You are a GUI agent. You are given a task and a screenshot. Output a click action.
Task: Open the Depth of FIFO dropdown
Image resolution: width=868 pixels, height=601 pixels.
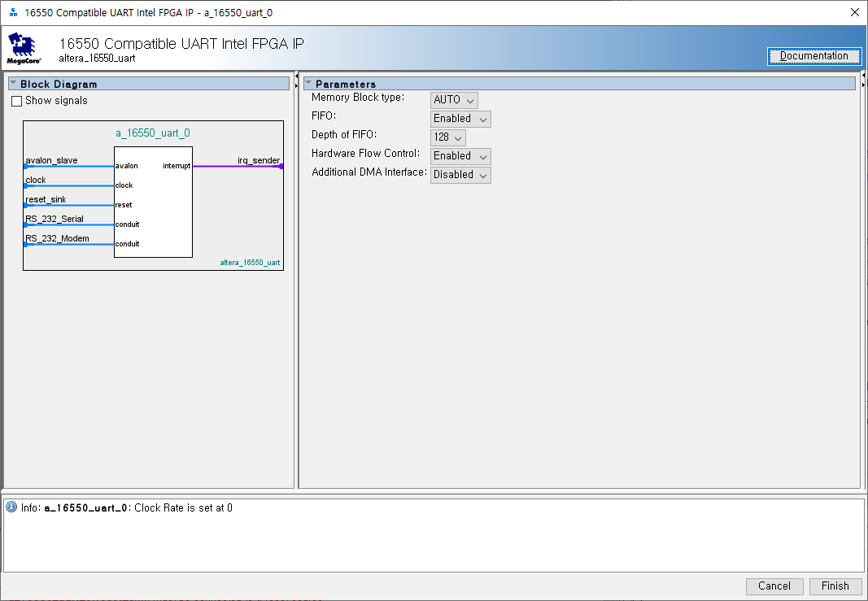pyautogui.click(x=448, y=137)
